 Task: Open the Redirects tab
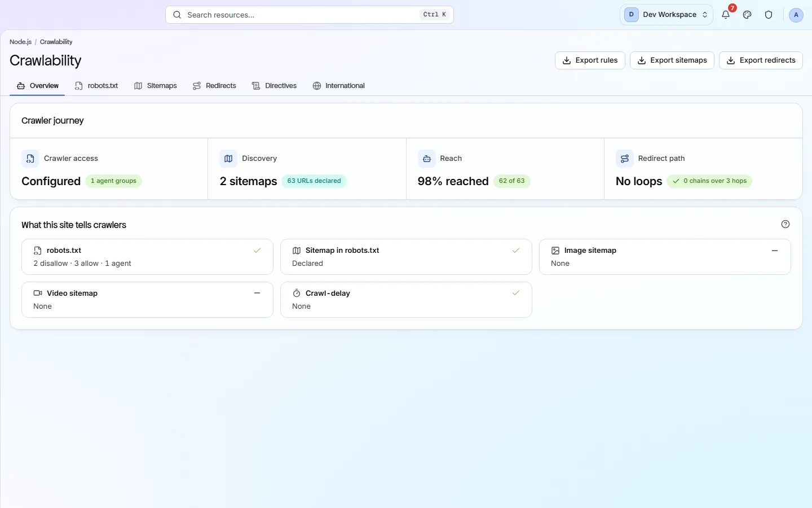tap(214, 86)
